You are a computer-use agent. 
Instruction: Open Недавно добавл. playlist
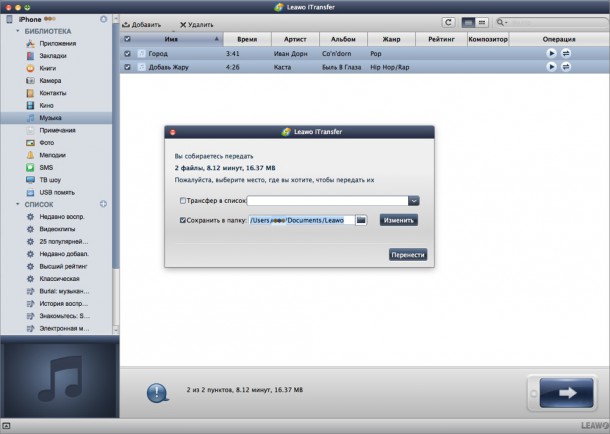click(64, 254)
